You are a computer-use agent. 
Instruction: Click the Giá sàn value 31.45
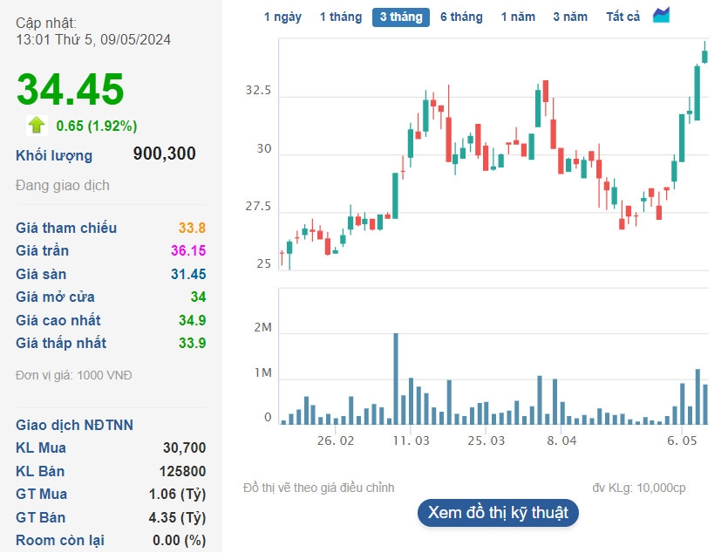point(187,274)
